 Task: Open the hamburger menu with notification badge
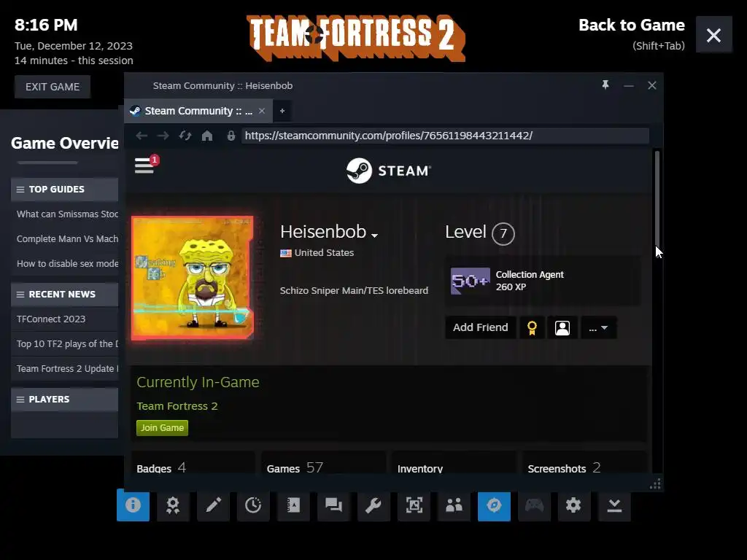[x=144, y=166]
